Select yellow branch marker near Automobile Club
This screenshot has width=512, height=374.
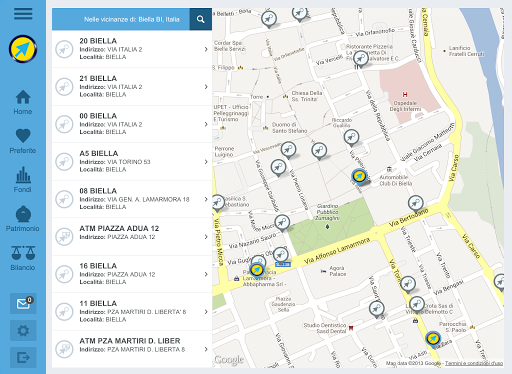pos(359,177)
